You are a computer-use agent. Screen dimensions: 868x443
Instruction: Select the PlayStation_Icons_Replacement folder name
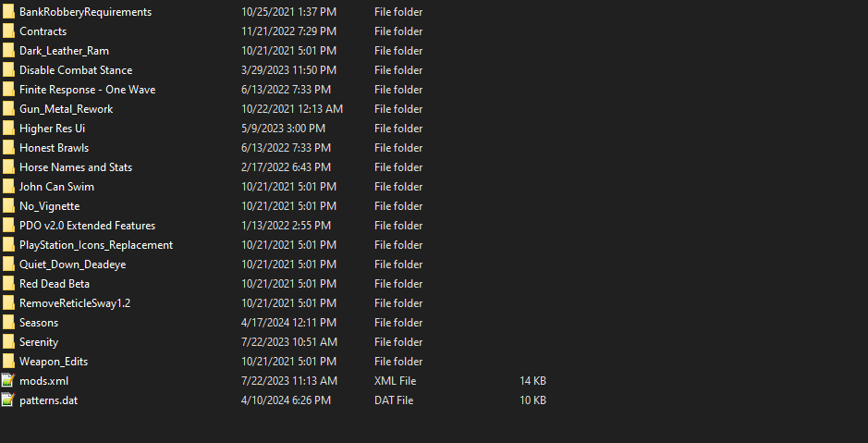point(96,245)
